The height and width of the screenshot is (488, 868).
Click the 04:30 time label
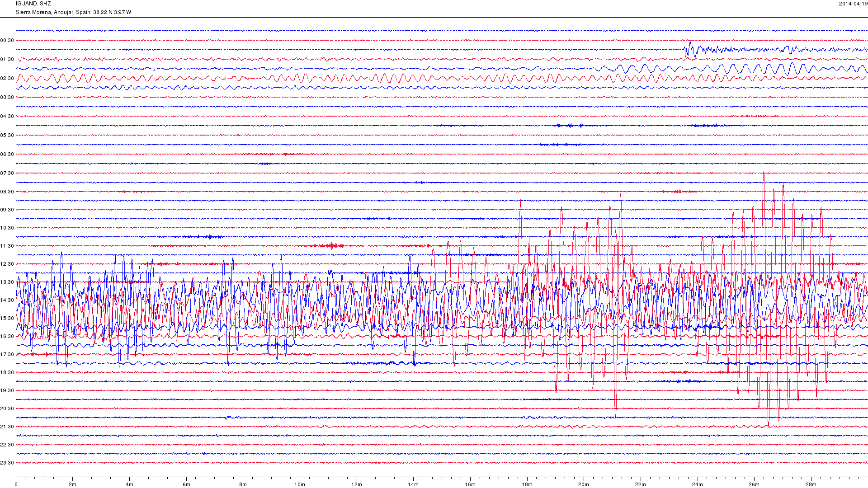7,117
